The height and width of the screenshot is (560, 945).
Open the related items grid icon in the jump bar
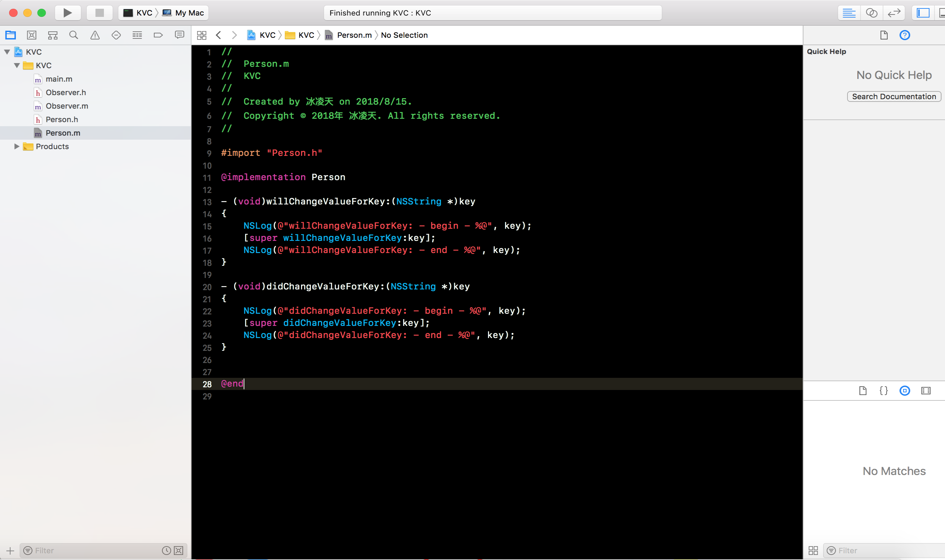coord(201,35)
